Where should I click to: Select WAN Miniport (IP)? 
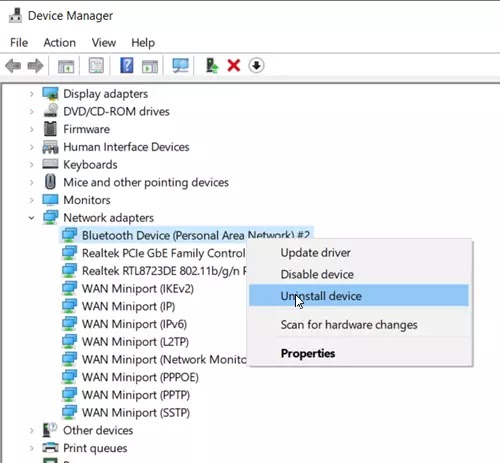pyautogui.click(x=128, y=306)
